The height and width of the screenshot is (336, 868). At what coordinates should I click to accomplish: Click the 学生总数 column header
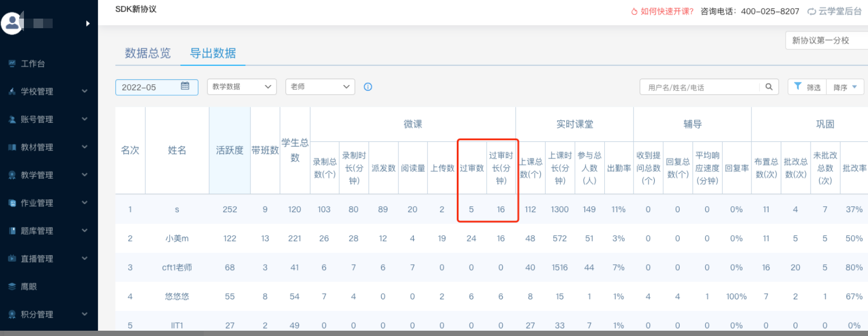[x=295, y=150]
